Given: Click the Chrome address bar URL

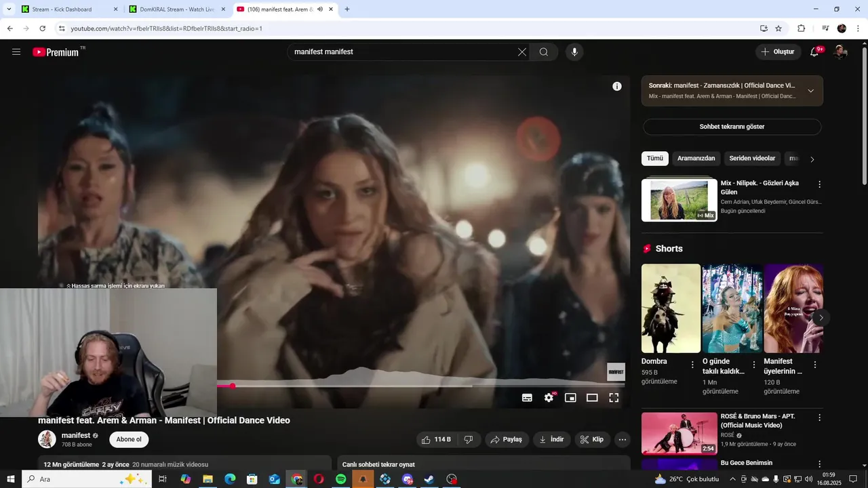Looking at the screenshot, I should pos(166,28).
